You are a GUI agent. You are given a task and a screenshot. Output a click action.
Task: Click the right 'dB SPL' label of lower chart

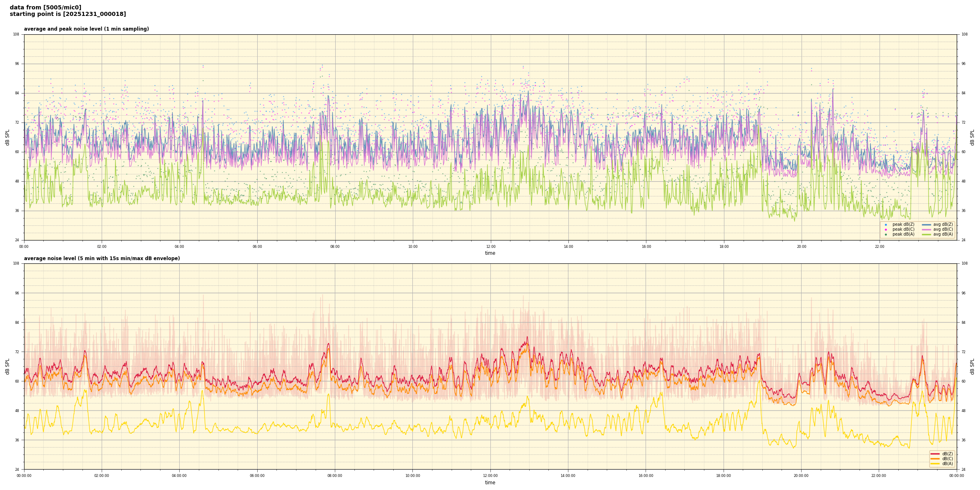[x=972, y=366]
